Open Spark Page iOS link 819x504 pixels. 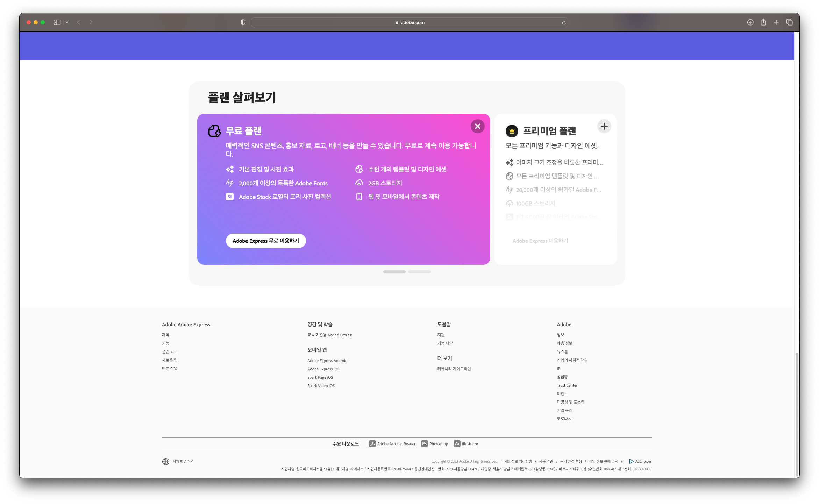coord(320,377)
